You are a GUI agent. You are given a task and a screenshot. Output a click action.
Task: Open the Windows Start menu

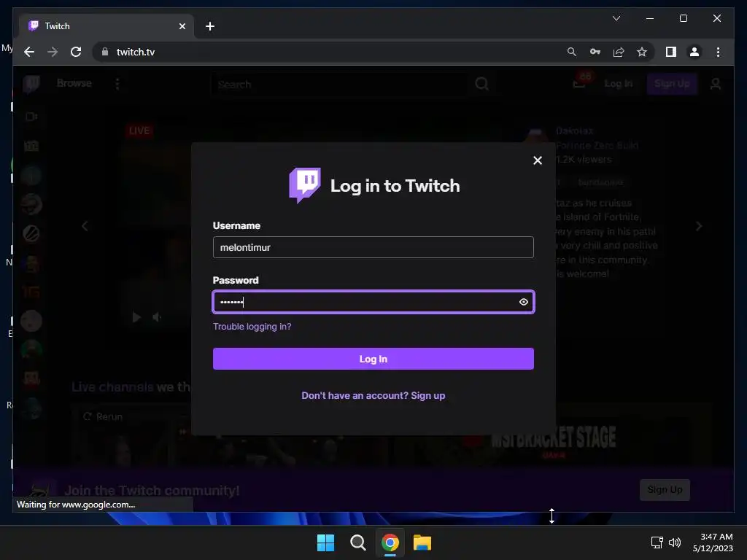pyautogui.click(x=326, y=542)
